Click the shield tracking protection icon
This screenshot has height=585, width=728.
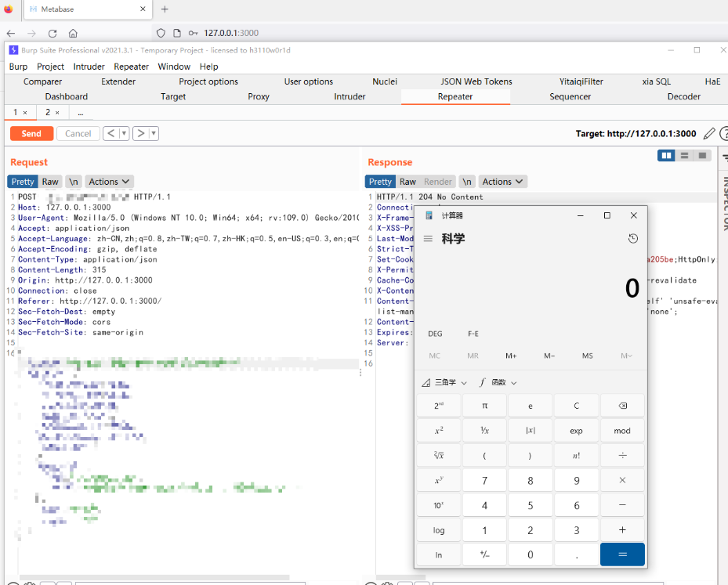coord(161,33)
